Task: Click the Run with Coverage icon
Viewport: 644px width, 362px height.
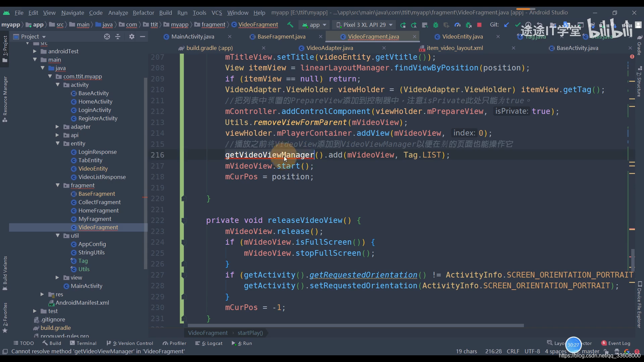Action: pyautogui.click(x=446, y=25)
